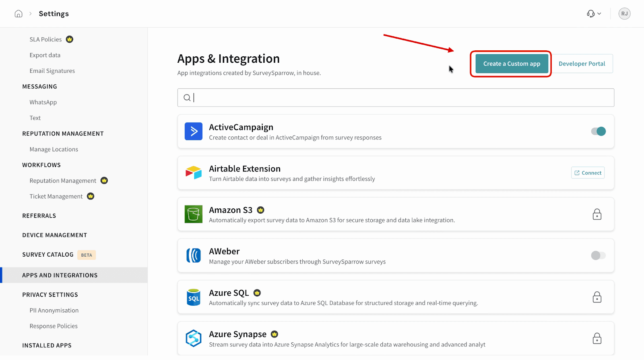Click the Reputation Management crown badge

[x=104, y=181]
